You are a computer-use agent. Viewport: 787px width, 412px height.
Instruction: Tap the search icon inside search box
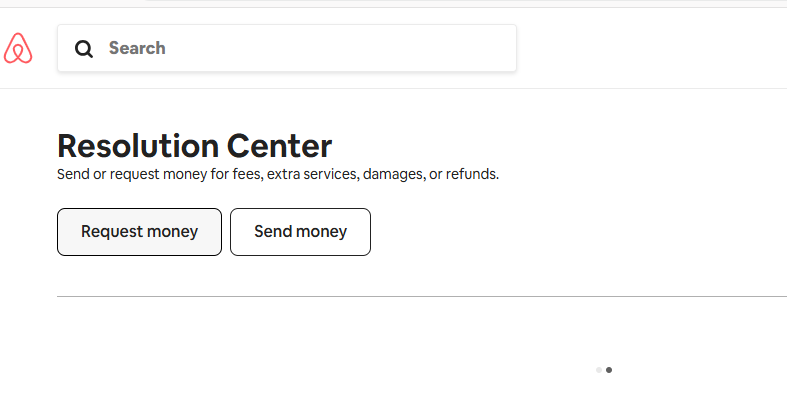coord(84,49)
